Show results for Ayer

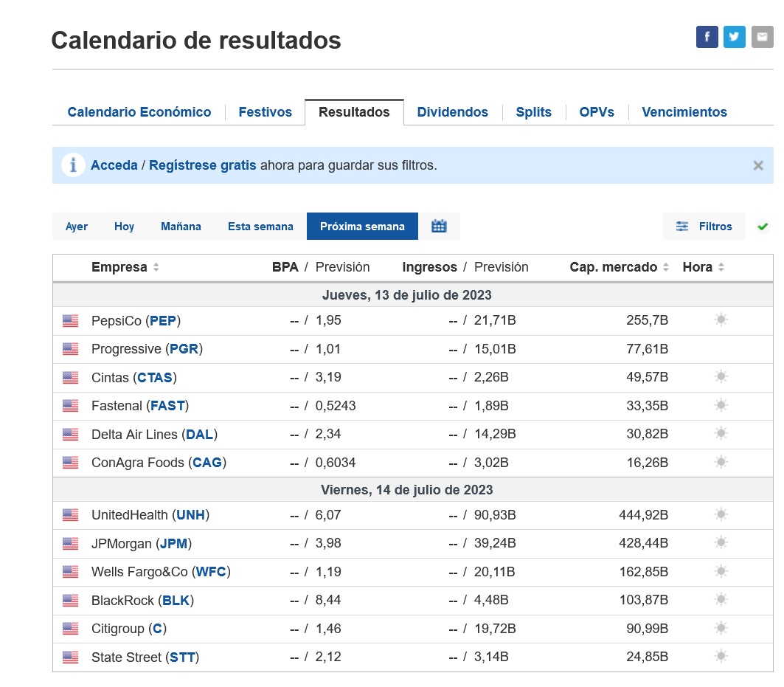pos(77,226)
